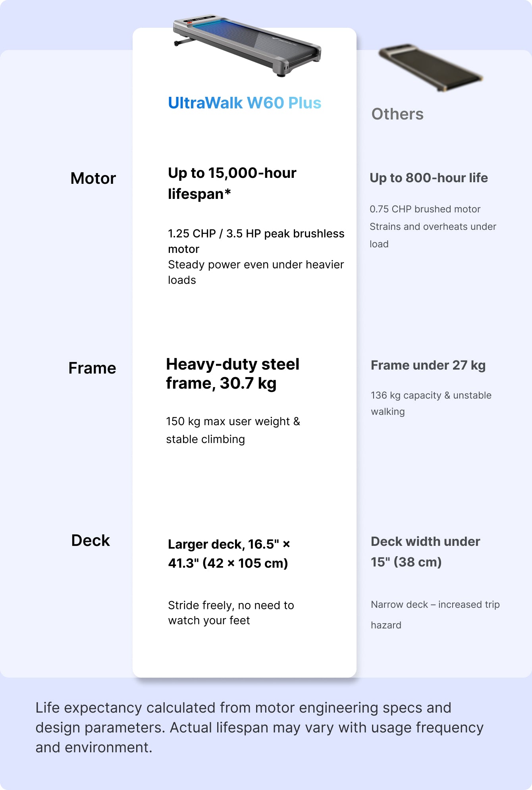Click the Frame row label
The width and height of the screenshot is (532, 790).
92,368
